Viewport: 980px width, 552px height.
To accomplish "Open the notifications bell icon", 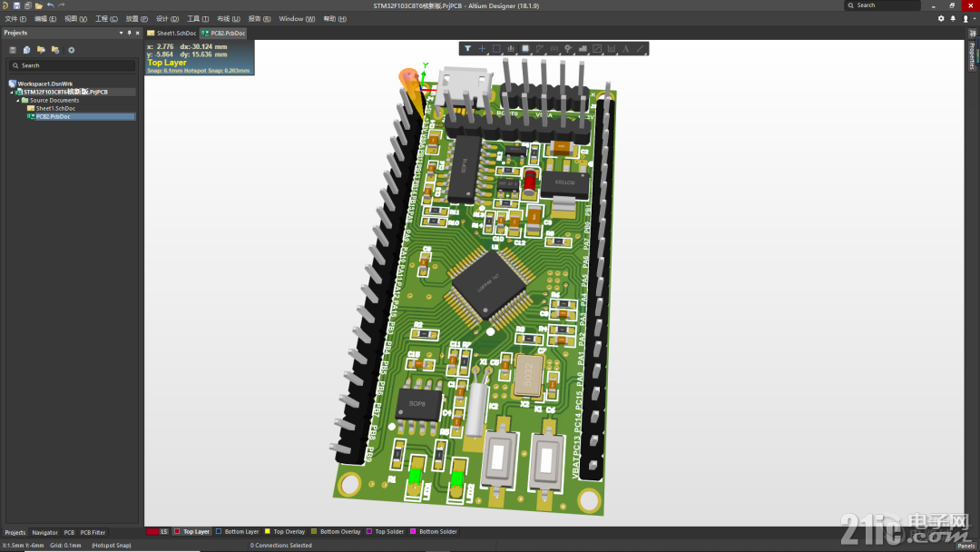I will pyautogui.click(x=953, y=19).
